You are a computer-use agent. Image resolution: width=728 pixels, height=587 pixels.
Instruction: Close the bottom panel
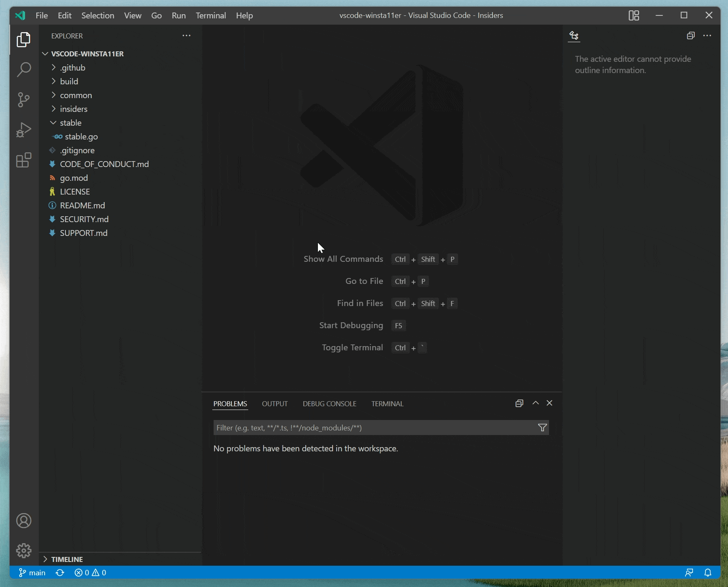coord(549,403)
